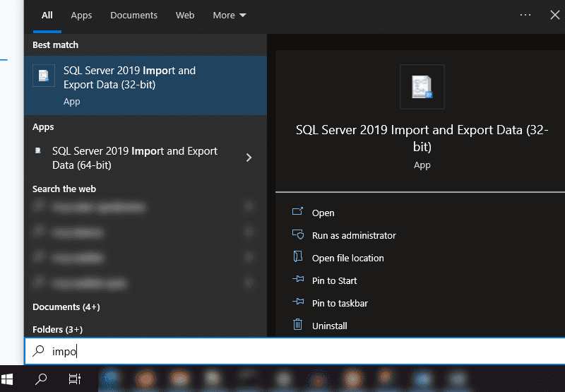Click the Uninstall trash can icon
This screenshot has height=392, width=565.
click(297, 324)
